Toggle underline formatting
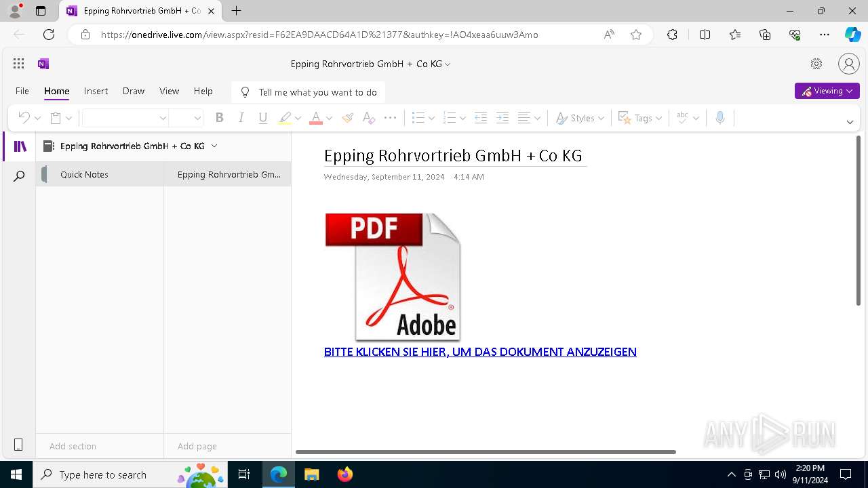Image resolution: width=868 pixels, height=488 pixels. (263, 118)
